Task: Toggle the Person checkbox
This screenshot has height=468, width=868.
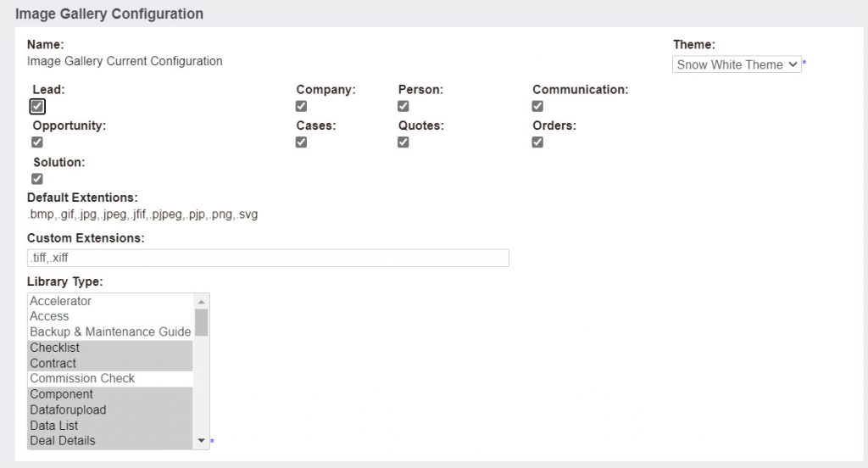Action: [x=403, y=107]
